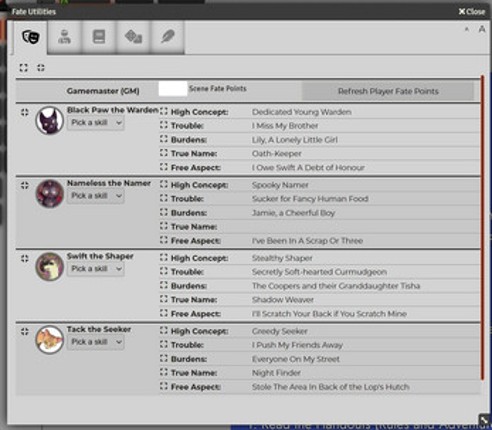Click icon beside Black Paw's Burdens
The height and width of the screenshot is (430, 492).
pos(164,139)
